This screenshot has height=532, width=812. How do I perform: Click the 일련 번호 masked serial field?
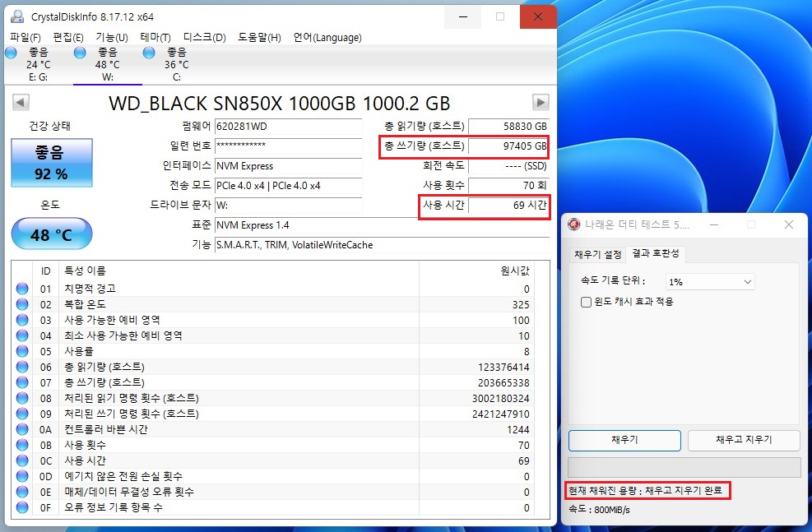point(289,146)
